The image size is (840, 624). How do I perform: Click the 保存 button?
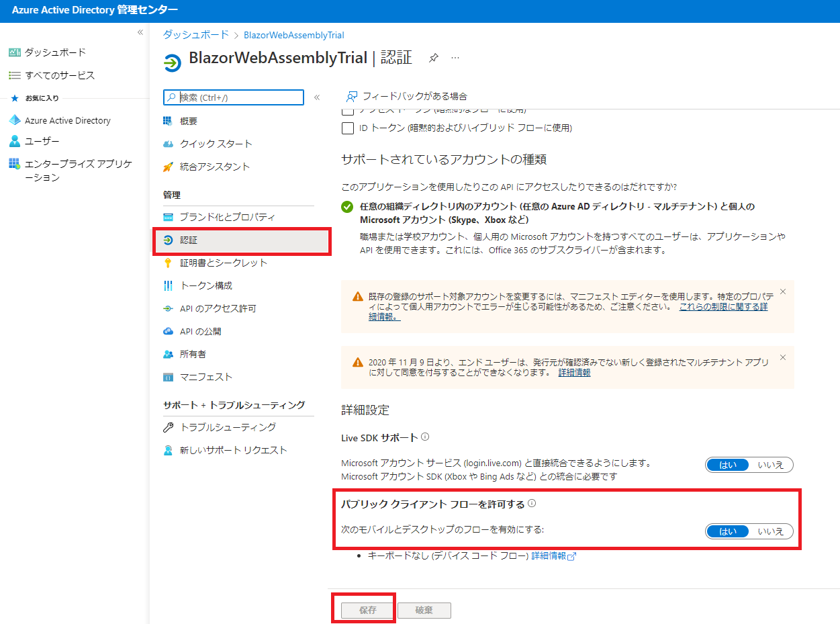(x=368, y=611)
